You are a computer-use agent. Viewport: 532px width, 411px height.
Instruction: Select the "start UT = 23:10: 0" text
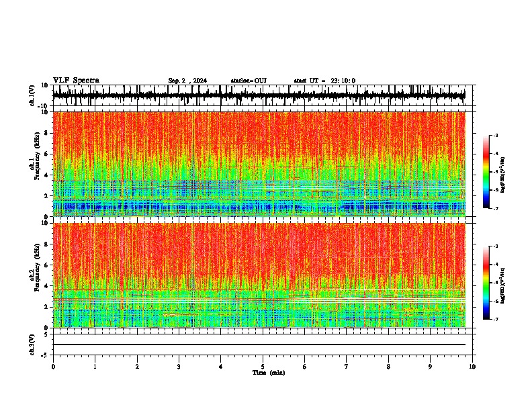click(324, 81)
